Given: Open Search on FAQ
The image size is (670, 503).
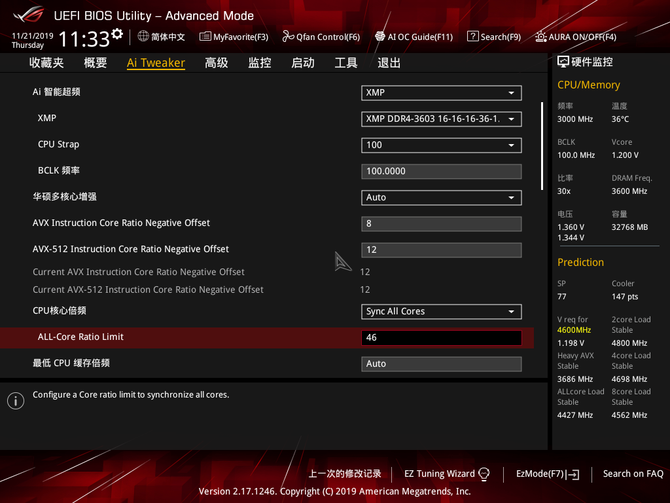Looking at the screenshot, I should point(633,474).
